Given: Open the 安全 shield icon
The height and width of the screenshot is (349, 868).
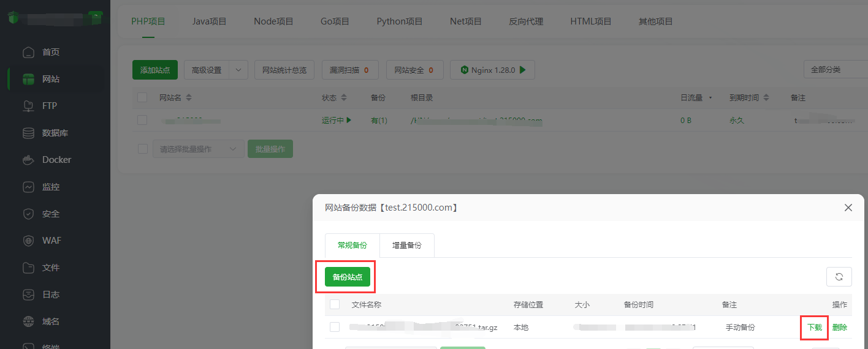Looking at the screenshot, I should click(x=28, y=214).
